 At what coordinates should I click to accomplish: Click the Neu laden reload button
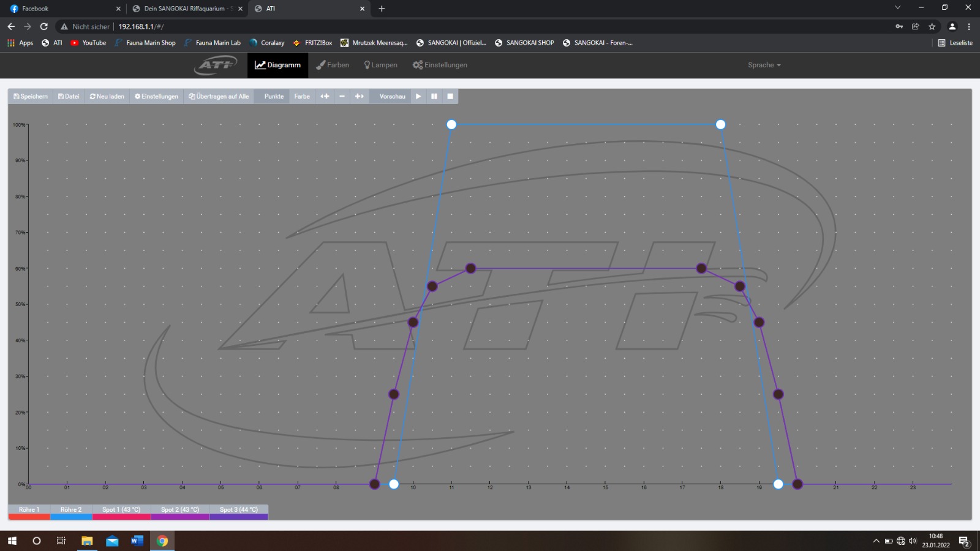pyautogui.click(x=107, y=96)
